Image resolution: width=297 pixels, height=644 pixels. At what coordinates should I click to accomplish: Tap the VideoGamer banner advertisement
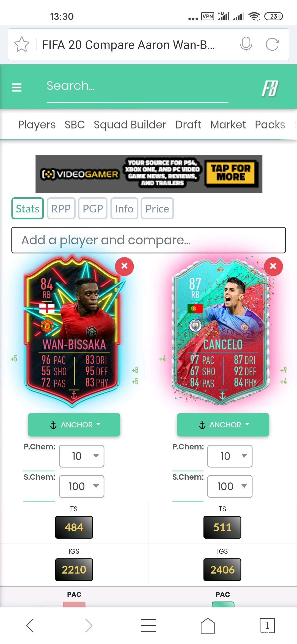(x=149, y=174)
